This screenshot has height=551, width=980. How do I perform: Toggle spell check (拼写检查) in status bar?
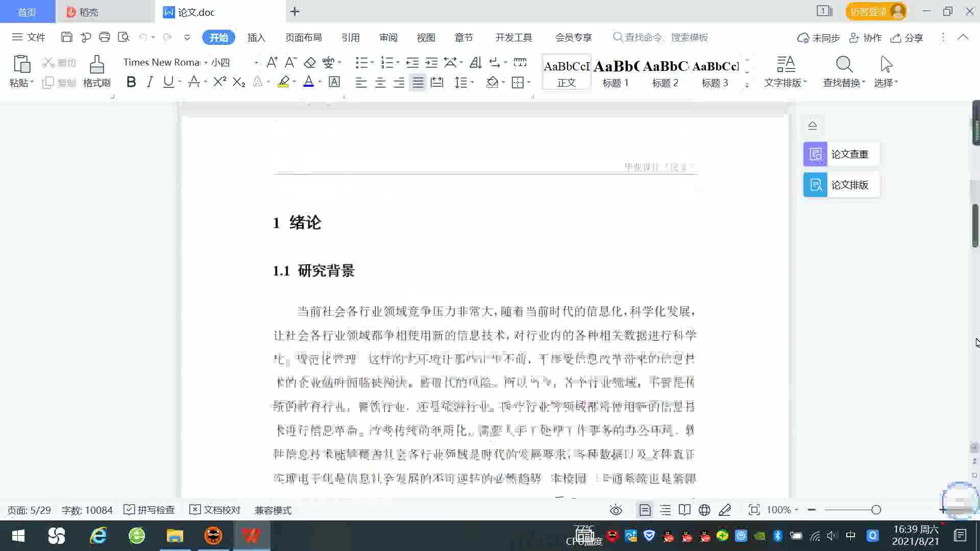pyautogui.click(x=150, y=510)
